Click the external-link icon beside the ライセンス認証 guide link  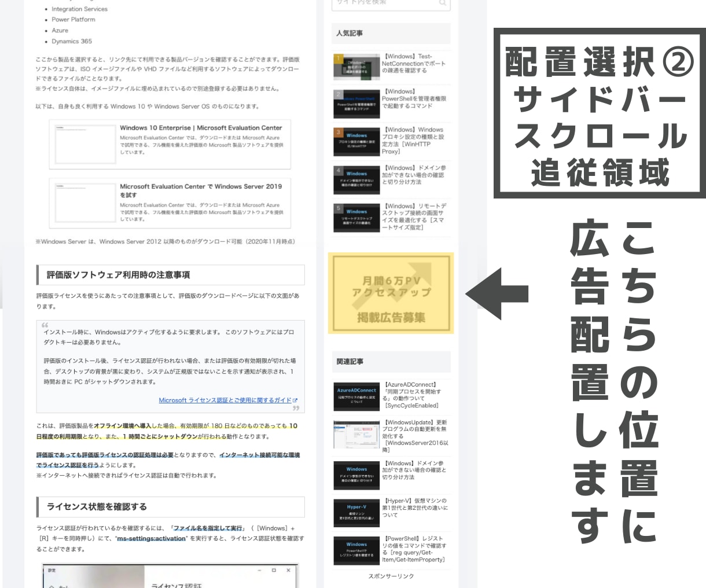click(295, 400)
